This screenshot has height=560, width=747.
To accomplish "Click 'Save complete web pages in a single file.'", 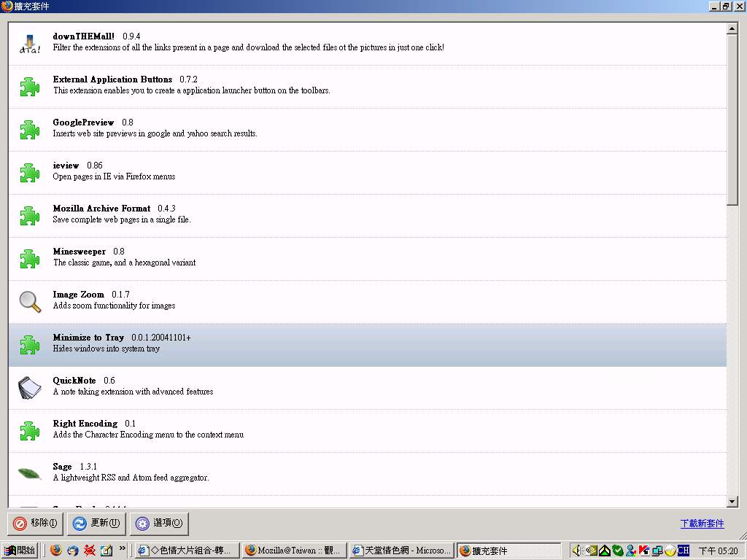I will pyautogui.click(x=122, y=219).
